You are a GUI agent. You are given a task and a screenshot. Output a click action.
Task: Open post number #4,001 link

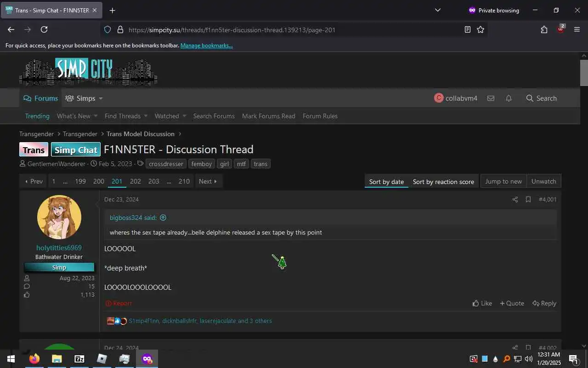548,199
